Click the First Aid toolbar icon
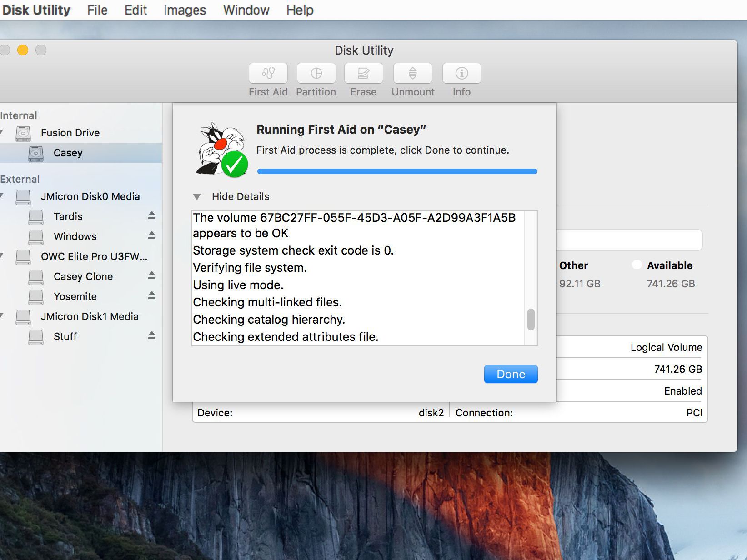The height and width of the screenshot is (560, 747). 268,74
